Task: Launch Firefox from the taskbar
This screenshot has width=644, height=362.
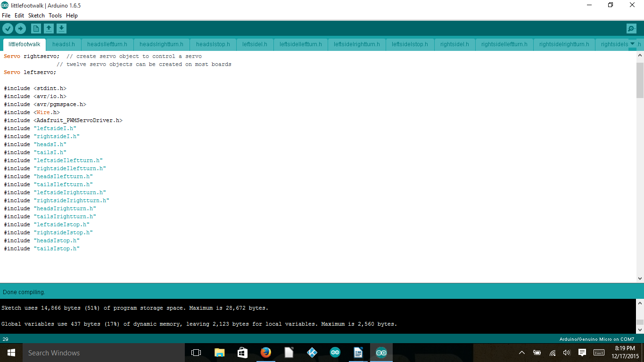Action: [265, 353]
